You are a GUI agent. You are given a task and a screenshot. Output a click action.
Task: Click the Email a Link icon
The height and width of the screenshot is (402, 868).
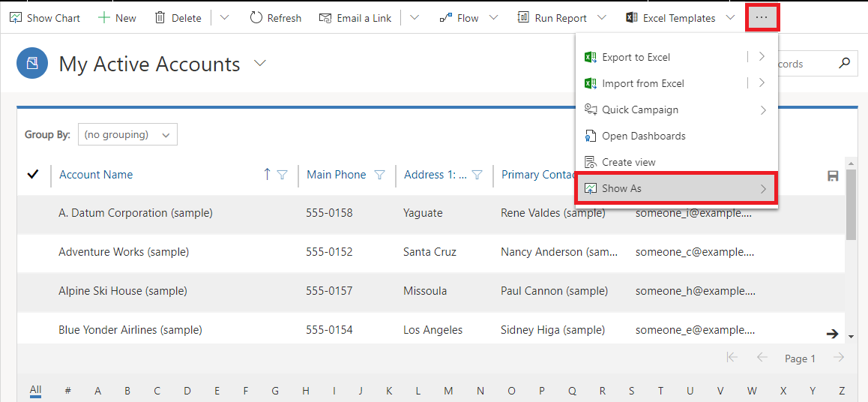325,18
